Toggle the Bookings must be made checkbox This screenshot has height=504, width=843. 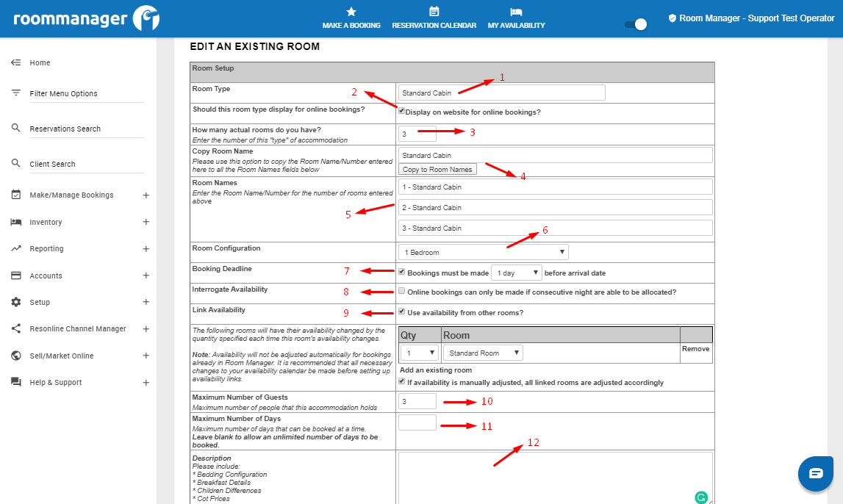401,272
